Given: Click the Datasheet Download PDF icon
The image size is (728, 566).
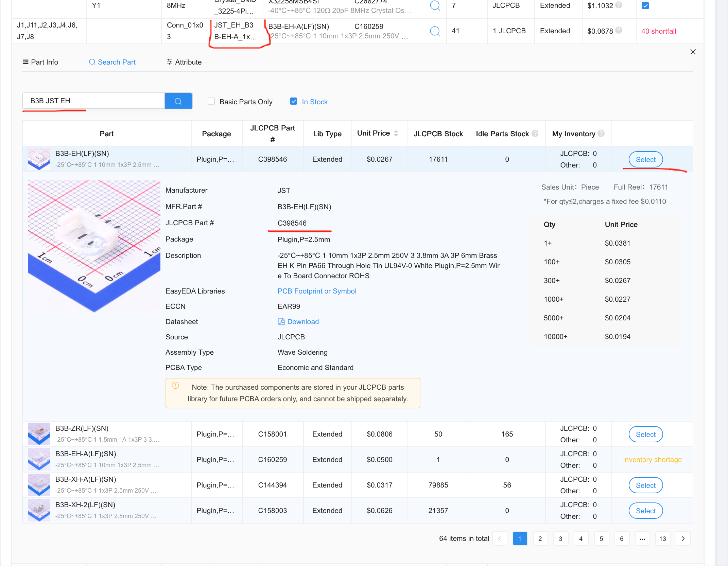Looking at the screenshot, I should (x=281, y=322).
